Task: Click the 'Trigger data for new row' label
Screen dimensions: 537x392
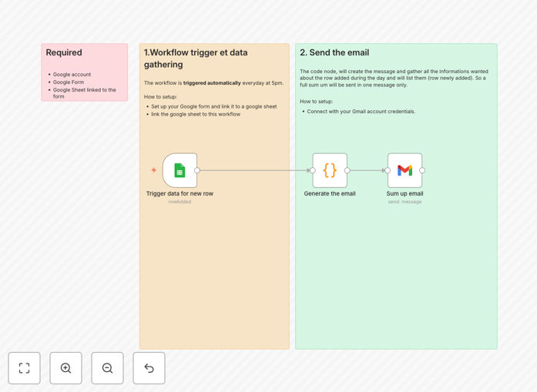Action: [180, 193]
